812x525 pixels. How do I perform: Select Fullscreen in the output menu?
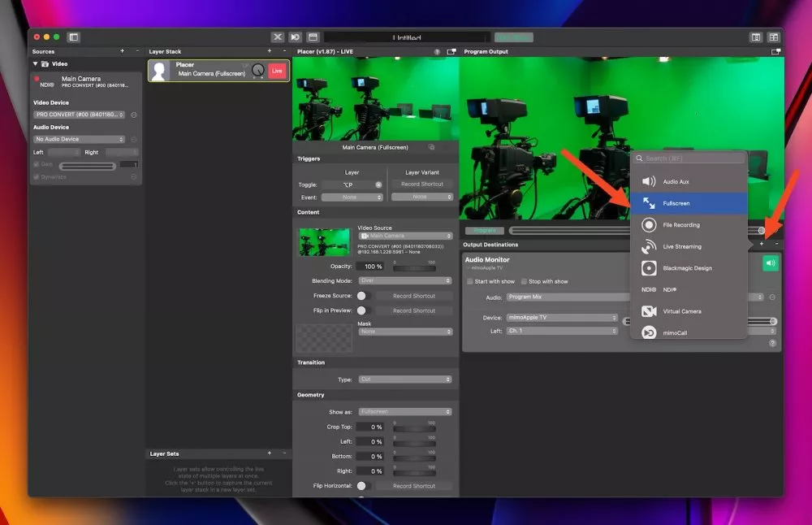point(689,203)
